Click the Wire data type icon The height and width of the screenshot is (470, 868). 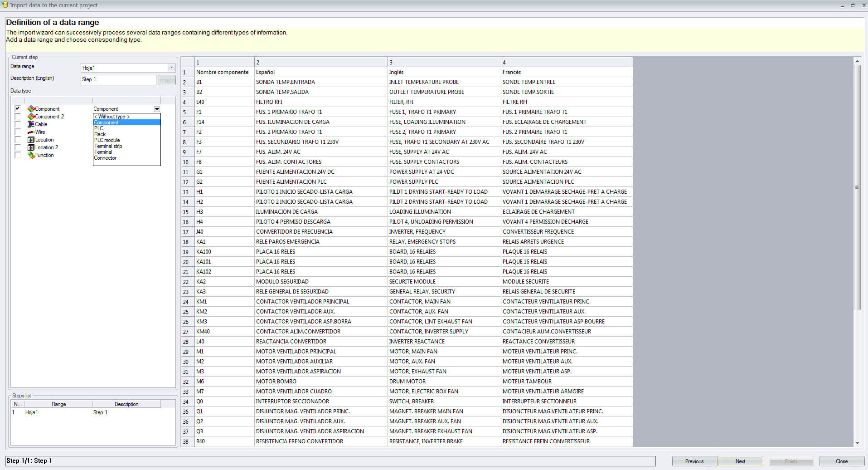click(x=31, y=132)
